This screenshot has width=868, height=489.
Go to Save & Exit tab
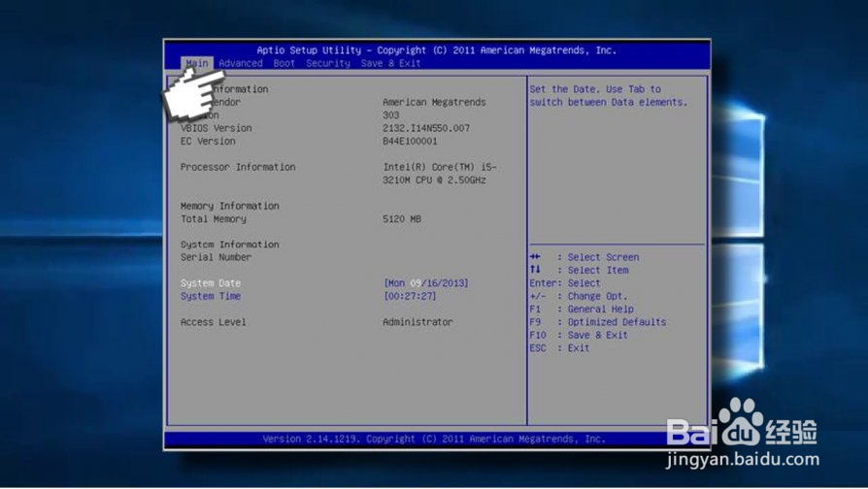coord(391,63)
